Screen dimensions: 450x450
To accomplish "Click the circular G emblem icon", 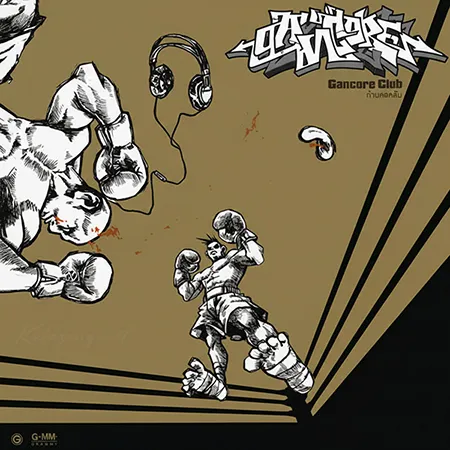I will pyautogui.click(x=16, y=439).
